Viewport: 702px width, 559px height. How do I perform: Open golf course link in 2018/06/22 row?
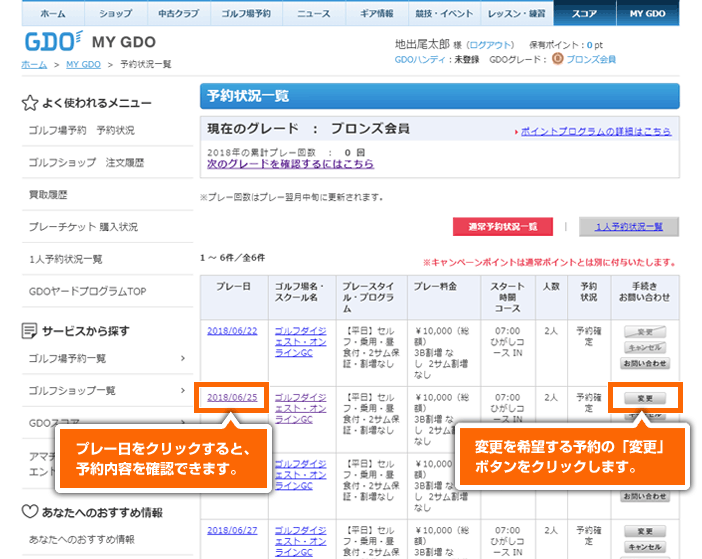point(300,342)
